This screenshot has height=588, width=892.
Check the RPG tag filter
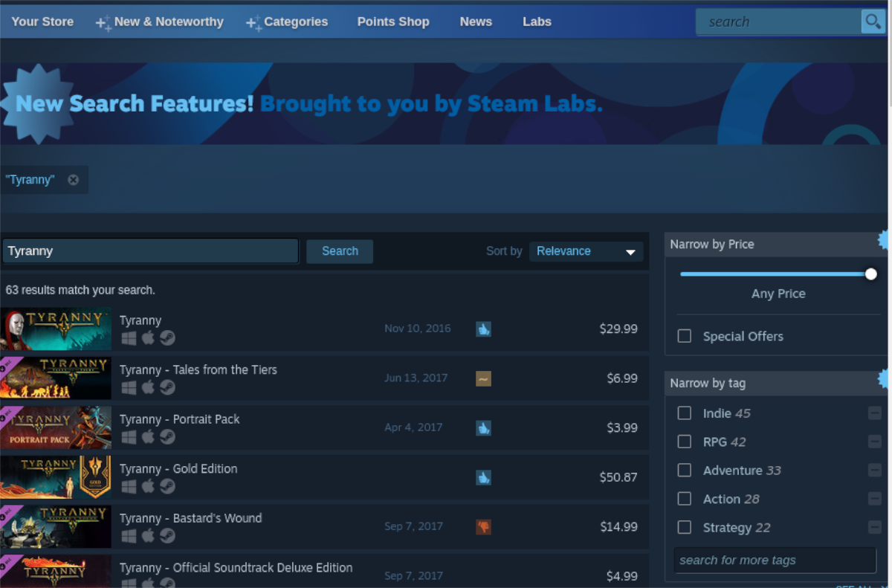(685, 442)
